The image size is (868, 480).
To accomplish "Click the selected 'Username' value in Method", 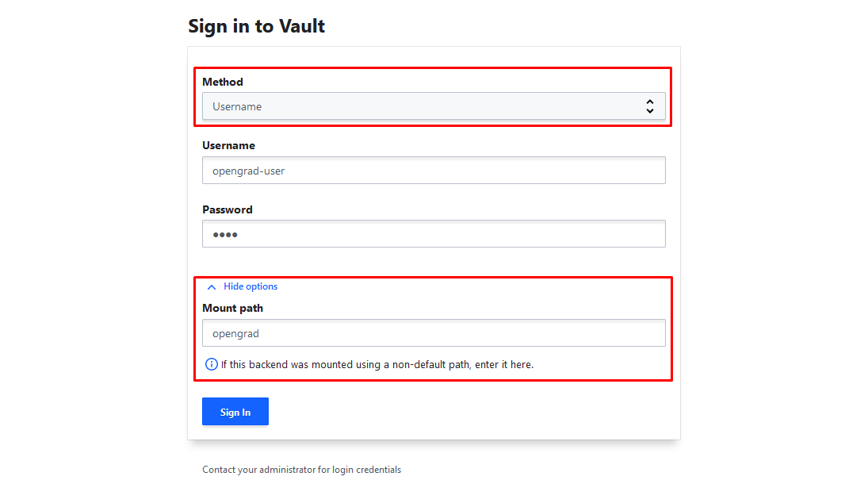I will [x=237, y=106].
